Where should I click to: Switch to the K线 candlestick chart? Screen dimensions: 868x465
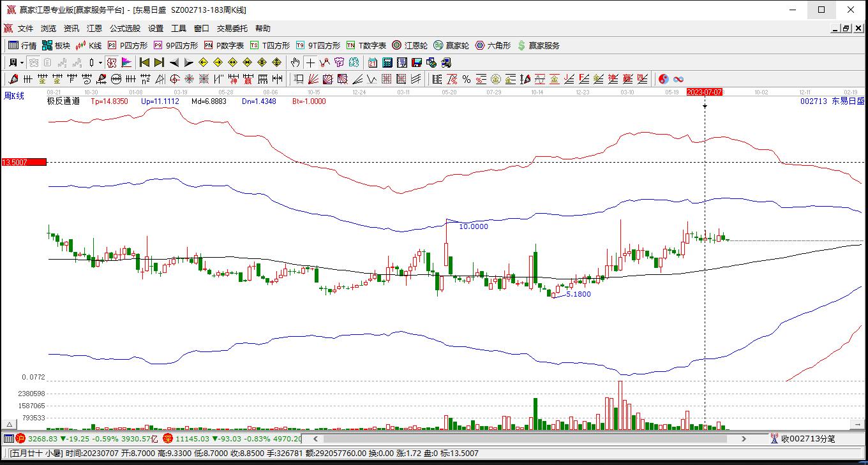tap(89, 45)
